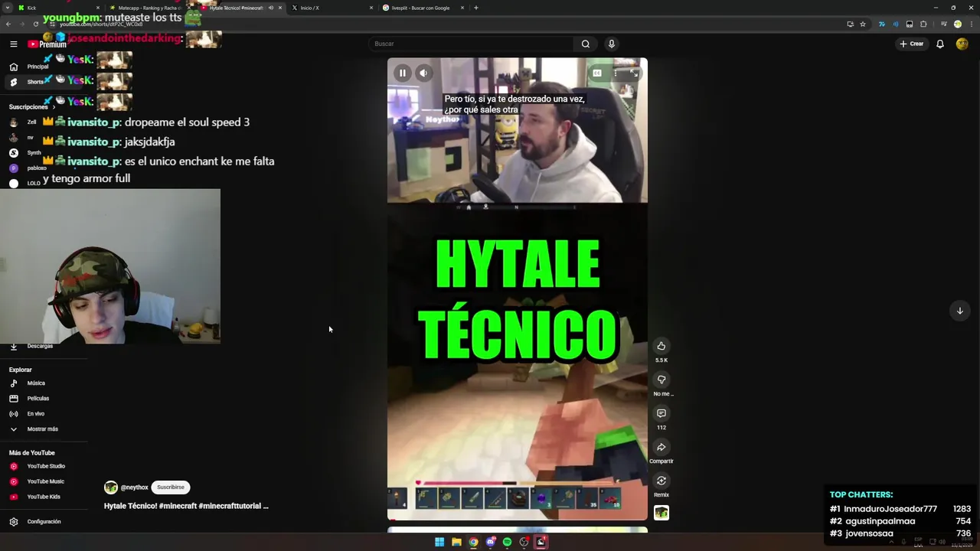Open a new browser tab
This screenshot has height=551, width=980.
tap(476, 8)
